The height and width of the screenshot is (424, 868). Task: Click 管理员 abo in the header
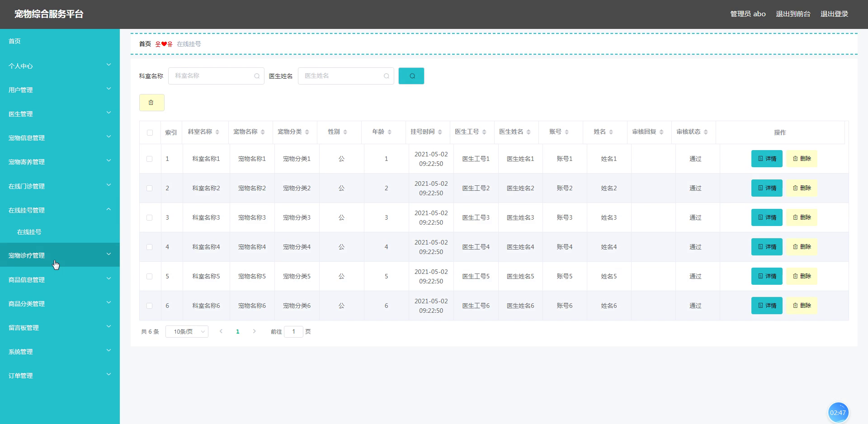click(748, 14)
